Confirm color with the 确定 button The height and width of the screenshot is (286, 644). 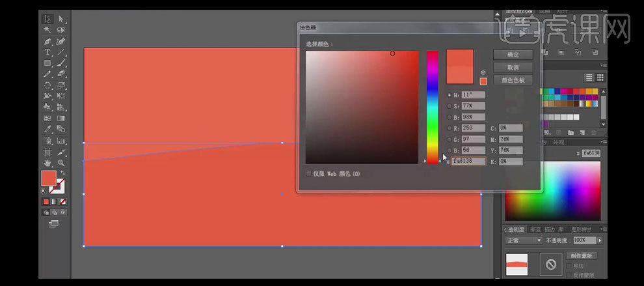[x=513, y=55]
